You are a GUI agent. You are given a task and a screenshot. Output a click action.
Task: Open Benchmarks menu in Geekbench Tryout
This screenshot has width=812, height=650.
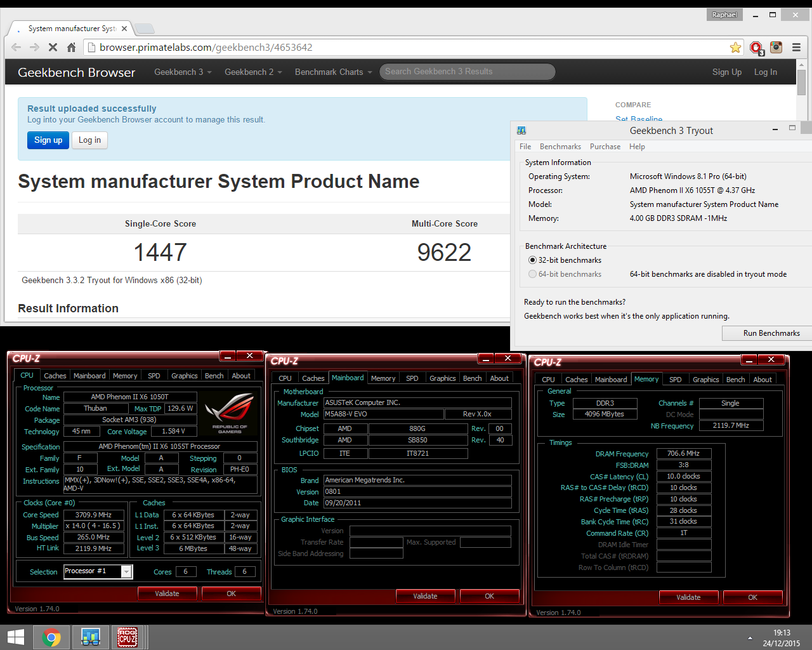[x=560, y=147]
